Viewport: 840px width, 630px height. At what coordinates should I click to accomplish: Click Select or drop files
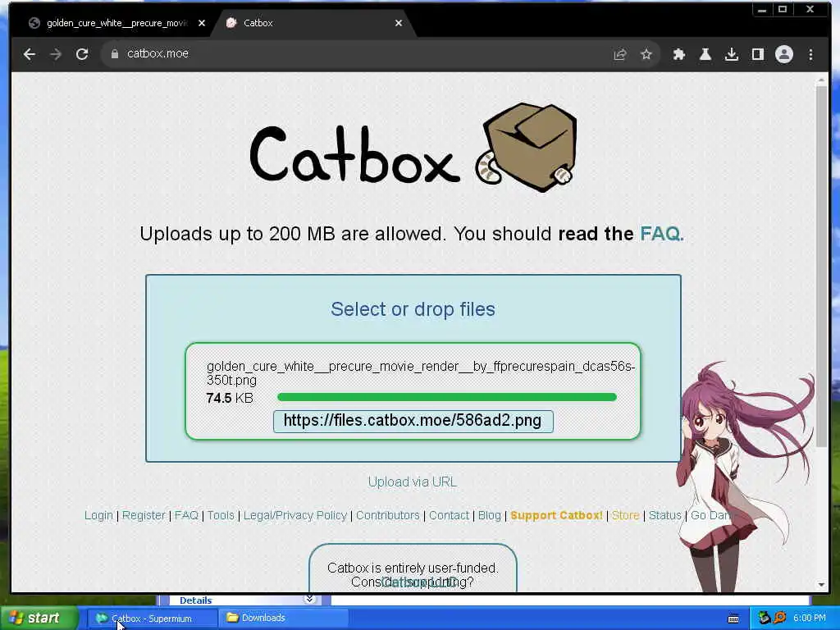413,309
